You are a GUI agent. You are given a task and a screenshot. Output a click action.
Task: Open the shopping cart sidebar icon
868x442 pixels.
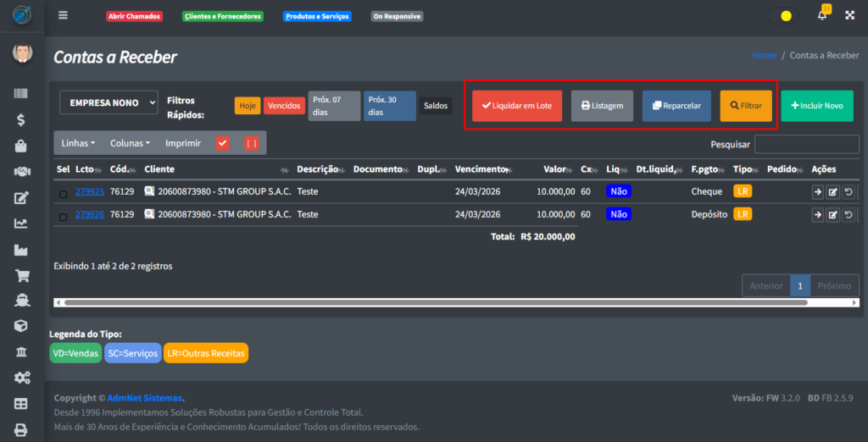pyautogui.click(x=21, y=275)
